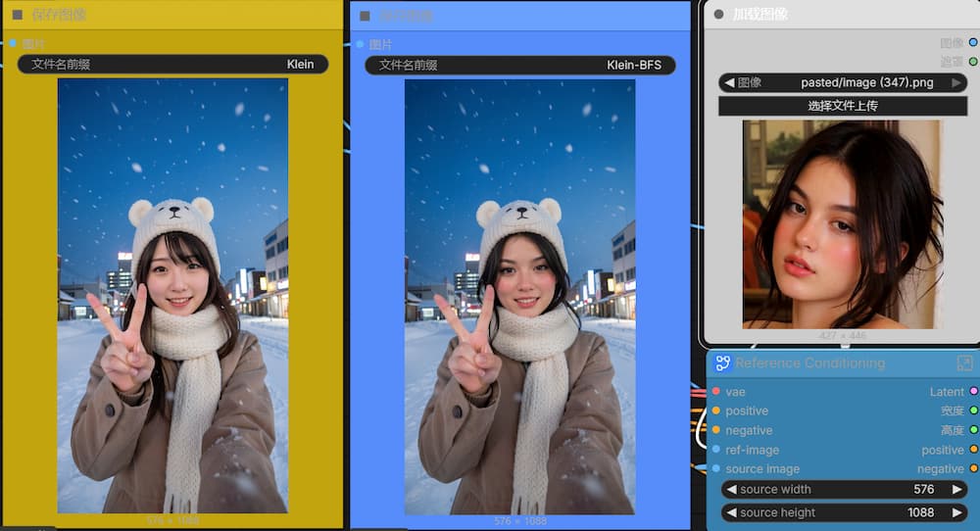Select next image with the right arrow

(x=956, y=83)
